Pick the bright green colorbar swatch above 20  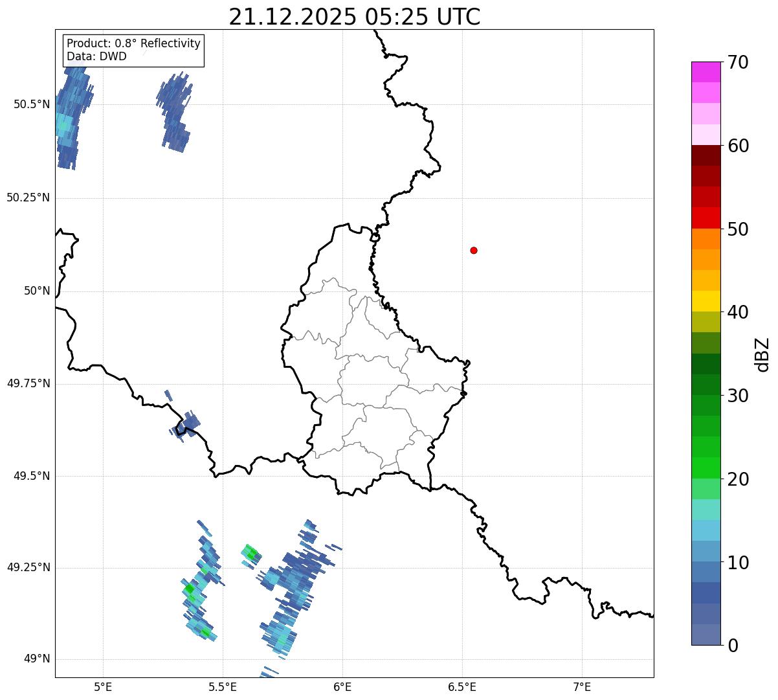point(706,468)
